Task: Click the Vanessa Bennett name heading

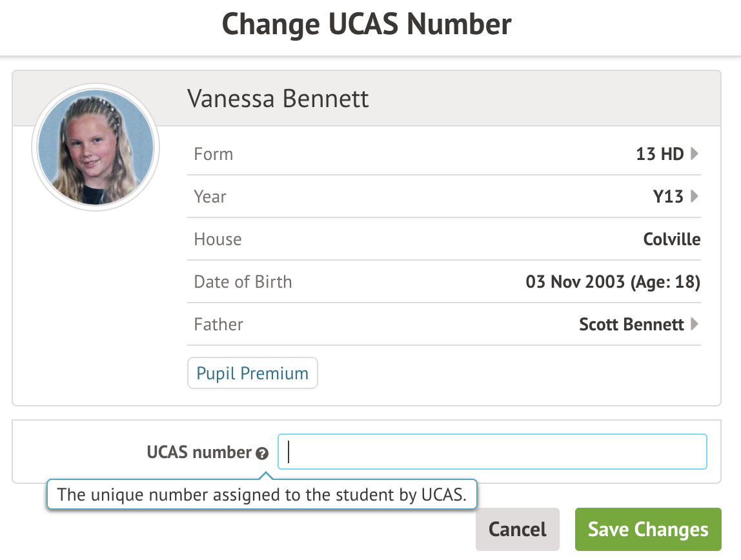Action: 278,99
